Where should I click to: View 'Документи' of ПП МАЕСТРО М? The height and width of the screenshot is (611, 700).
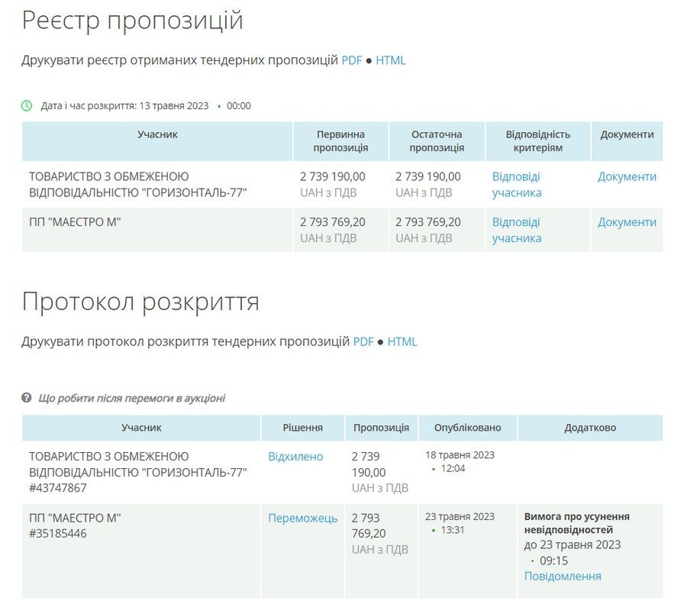coord(627,221)
